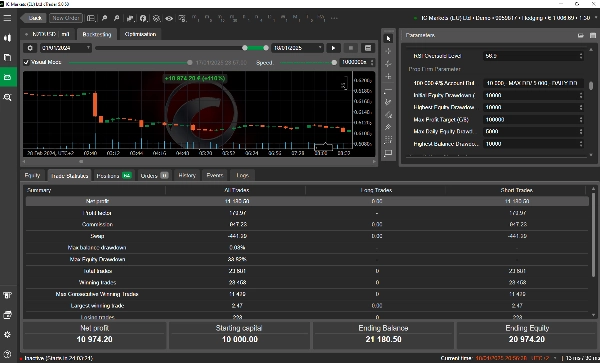Viewport: 600px width, 363px height.
Task: Open the History tab
Action: (187, 175)
